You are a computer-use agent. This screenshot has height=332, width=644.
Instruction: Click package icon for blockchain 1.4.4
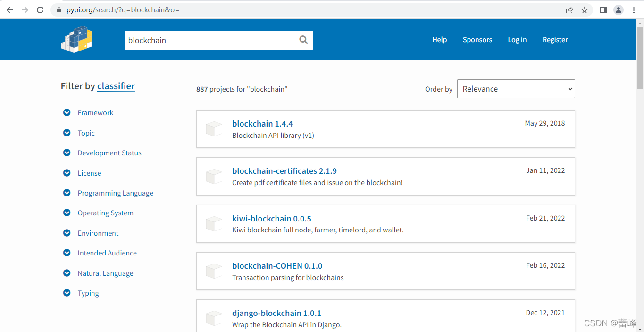[214, 129]
